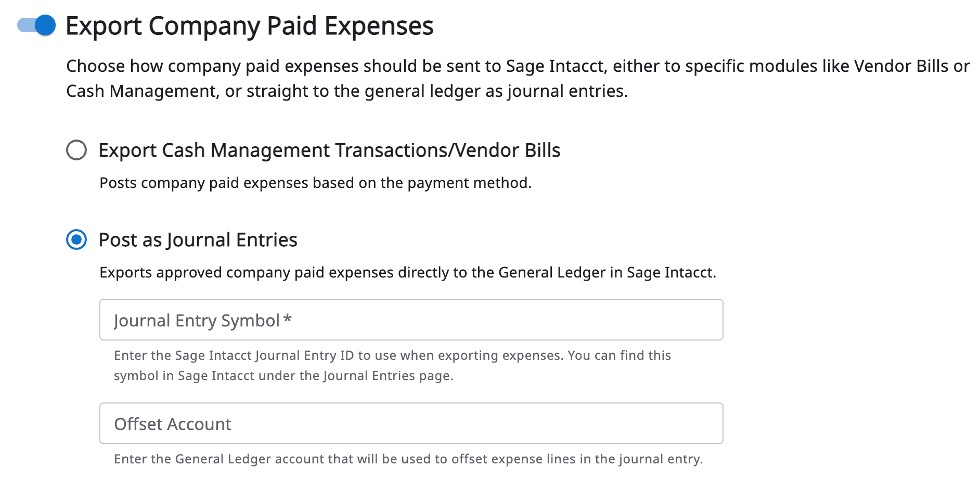Click the "Export Company Paid Expenses" heading
The width and height of the screenshot is (980, 479).
tap(249, 26)
